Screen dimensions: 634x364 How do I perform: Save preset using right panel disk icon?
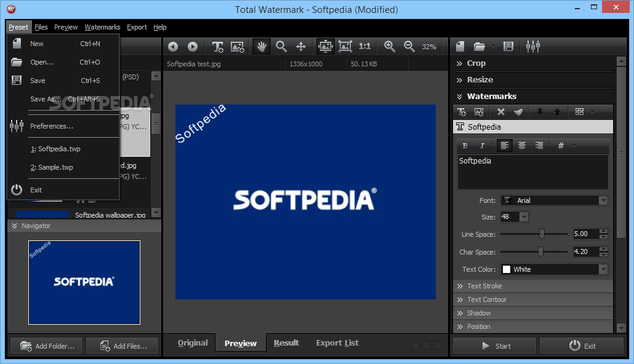coord(508,47)
